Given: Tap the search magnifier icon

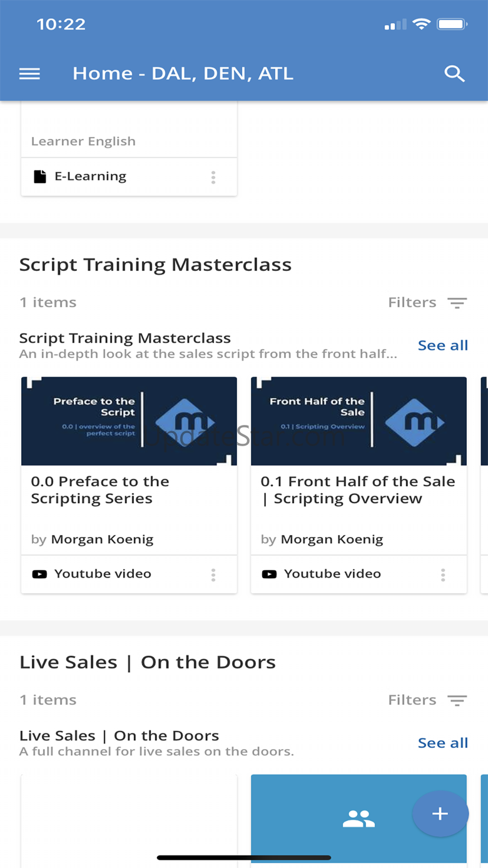Looking at the screenshot, I should pos(454,74).
